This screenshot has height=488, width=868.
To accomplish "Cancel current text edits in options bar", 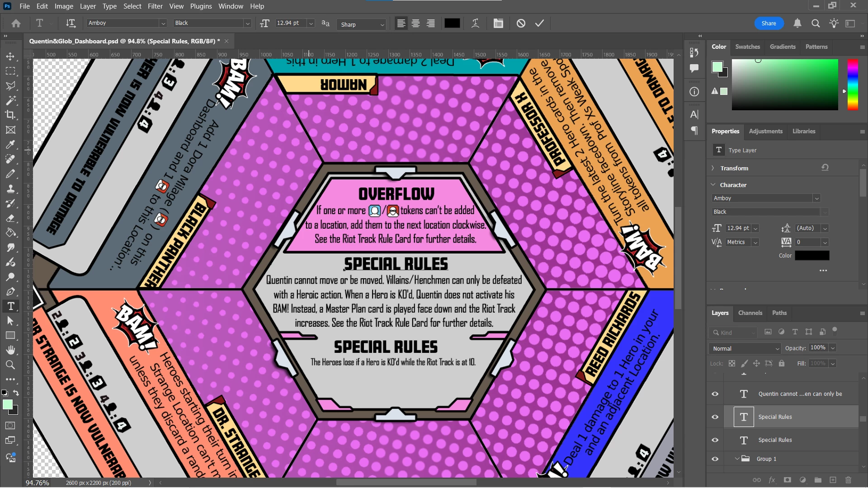I will tap(521, 23).
